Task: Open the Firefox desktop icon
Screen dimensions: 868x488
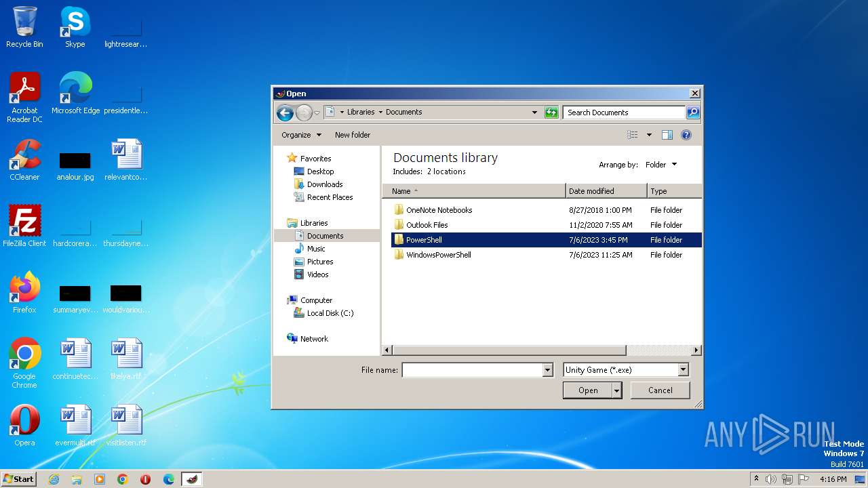Action: (24, 293)
